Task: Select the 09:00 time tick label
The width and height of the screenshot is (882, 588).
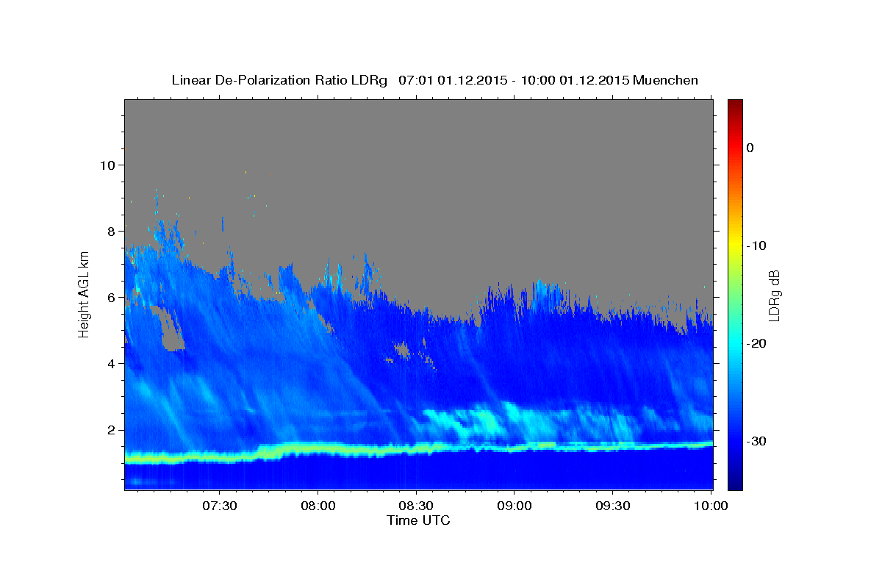Action: (514, 506)
